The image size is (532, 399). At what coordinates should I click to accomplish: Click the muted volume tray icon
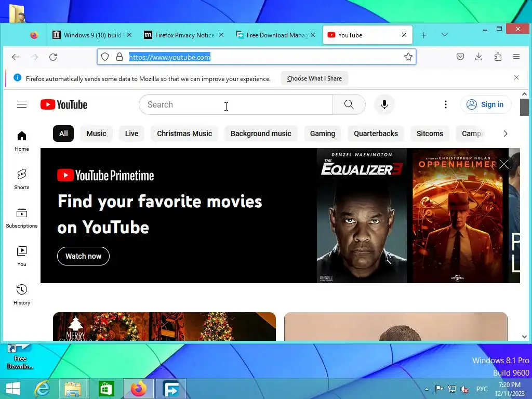(464, 389)
